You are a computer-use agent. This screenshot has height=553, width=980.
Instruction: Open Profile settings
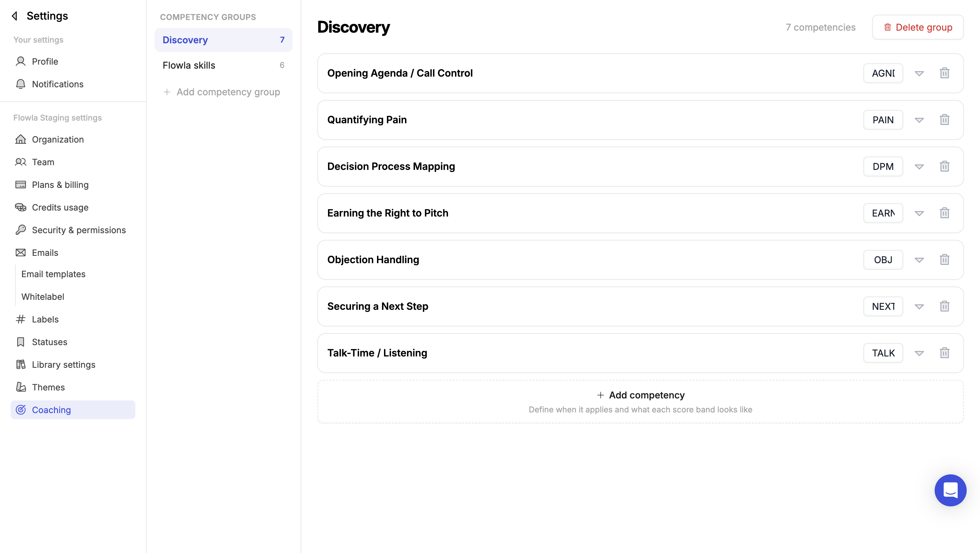tap(73, 62)
